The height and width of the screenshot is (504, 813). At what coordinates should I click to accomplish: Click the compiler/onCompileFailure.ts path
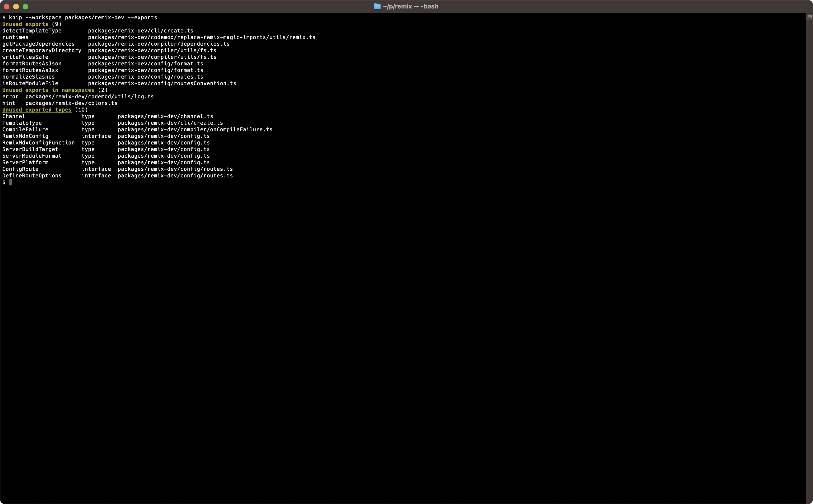tap(195, 130)
